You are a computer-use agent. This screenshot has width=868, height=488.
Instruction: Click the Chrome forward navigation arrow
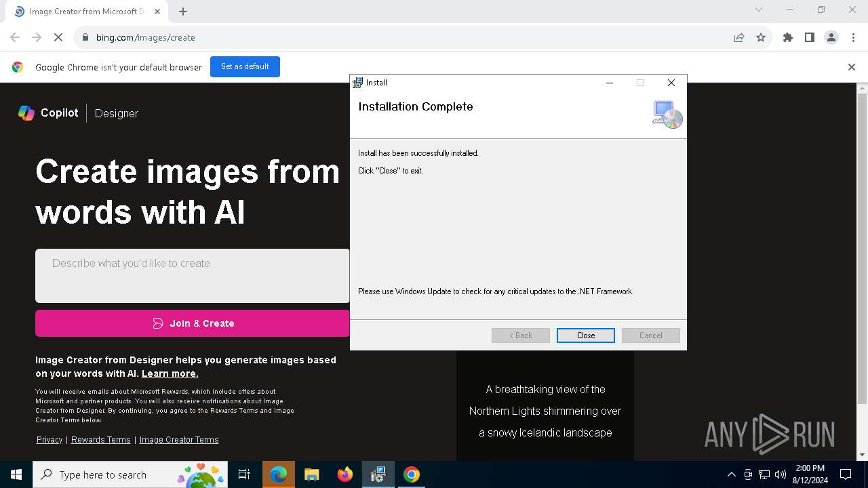point(37,37)
